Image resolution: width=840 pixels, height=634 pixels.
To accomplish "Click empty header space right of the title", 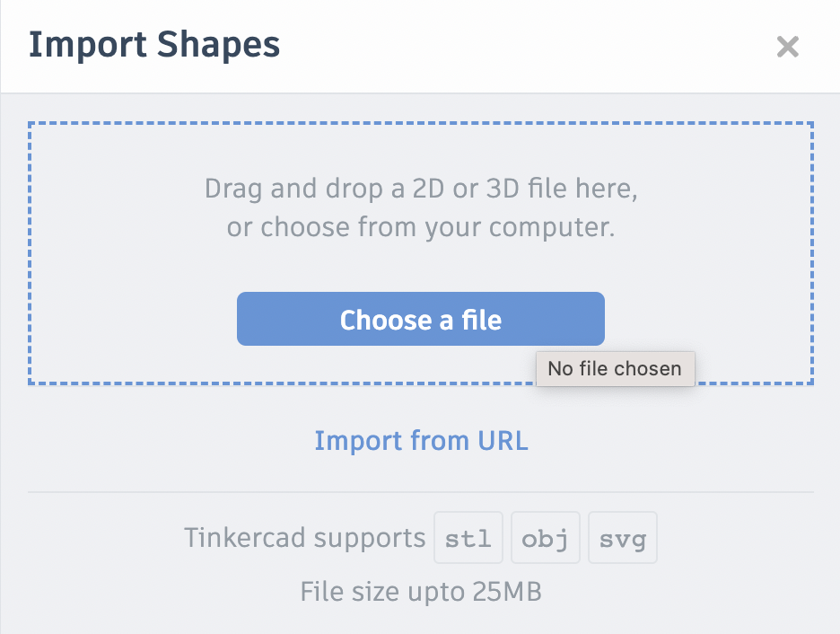I will (x=521, y=47).
